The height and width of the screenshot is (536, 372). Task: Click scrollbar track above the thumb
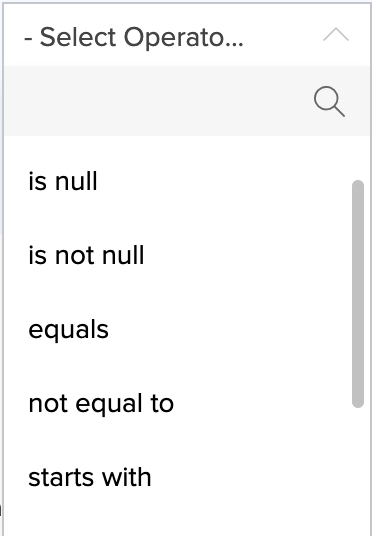tap(358, 159)
